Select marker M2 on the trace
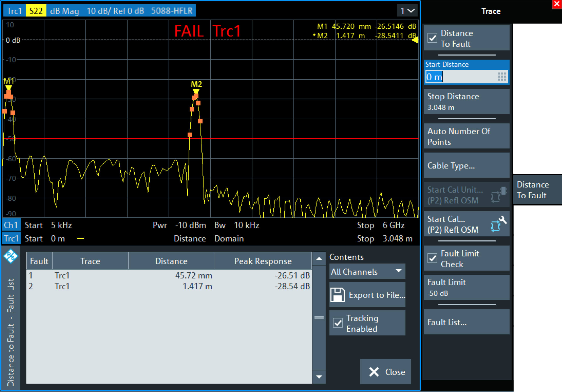The height and width of the screenshot is (392, 562). pyautogui.click(x=196, y=91)
